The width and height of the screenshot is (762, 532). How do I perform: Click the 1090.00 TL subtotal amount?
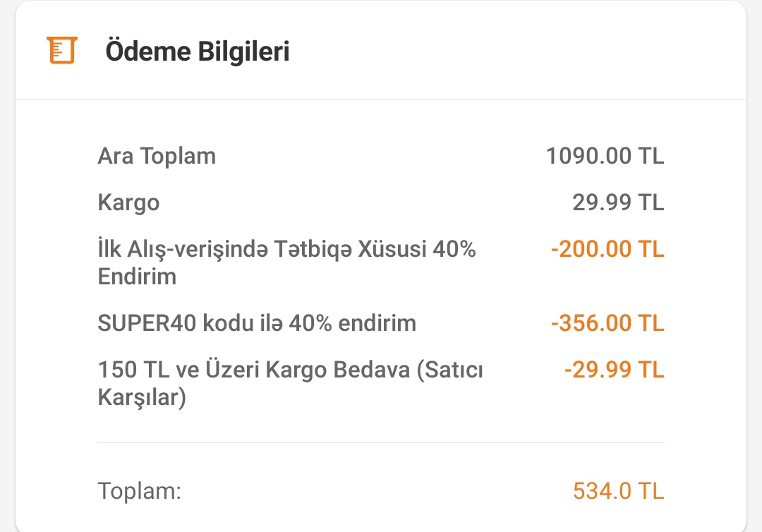click(x=605, y=156)
